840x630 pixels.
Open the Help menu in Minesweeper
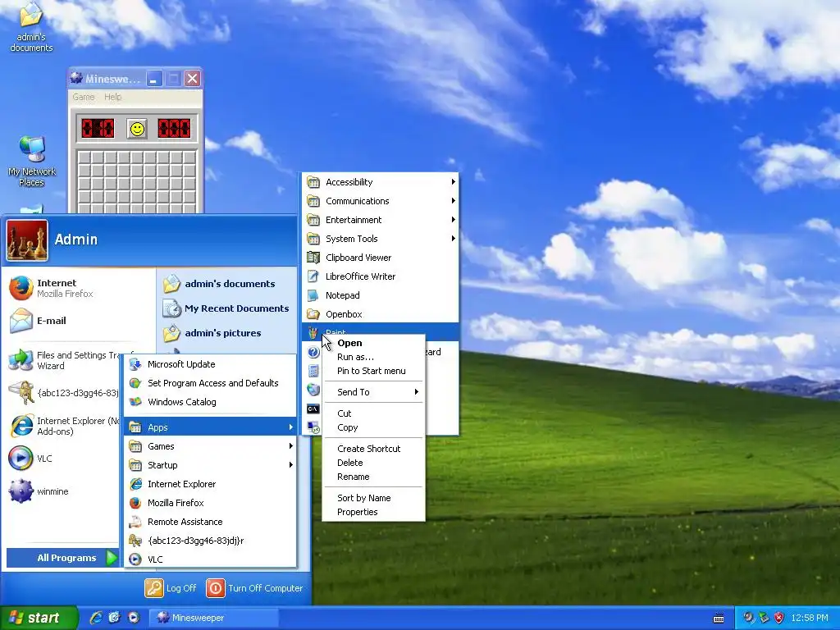pyautogui.click(x=112, y=97)
